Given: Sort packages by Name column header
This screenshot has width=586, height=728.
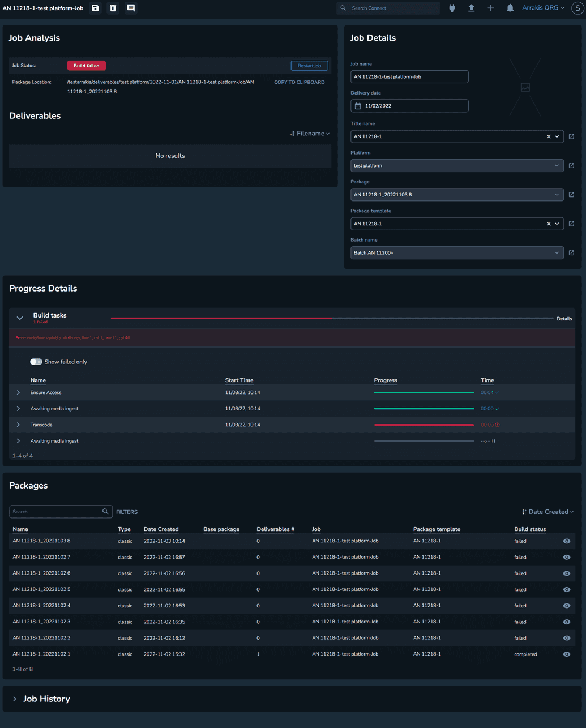Looking at the screenshot, I should 20,529.
